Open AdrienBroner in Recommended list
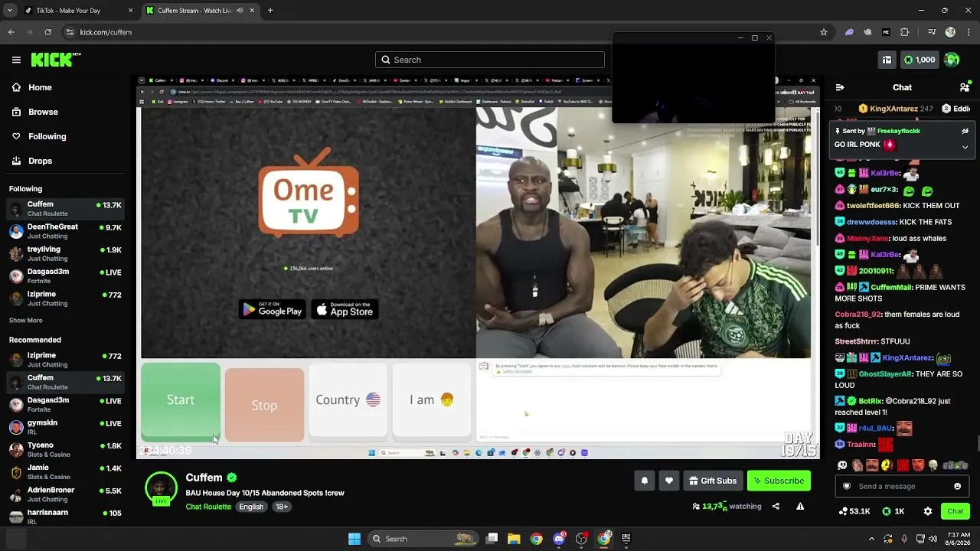The image size is (980, 551). 65,494
